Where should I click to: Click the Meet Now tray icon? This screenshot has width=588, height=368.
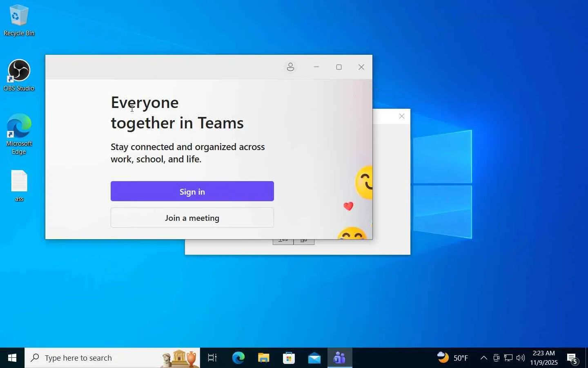(497, 358)
